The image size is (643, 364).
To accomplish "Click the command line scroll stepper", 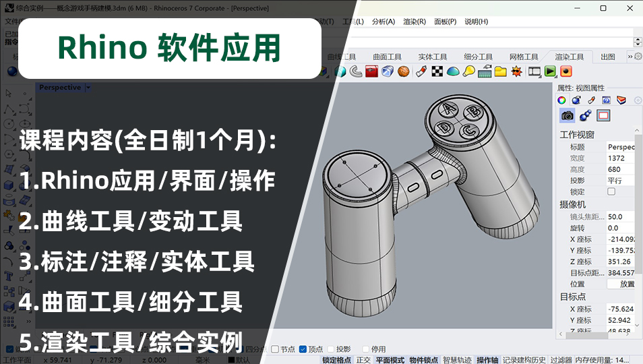I will (638, 42).
